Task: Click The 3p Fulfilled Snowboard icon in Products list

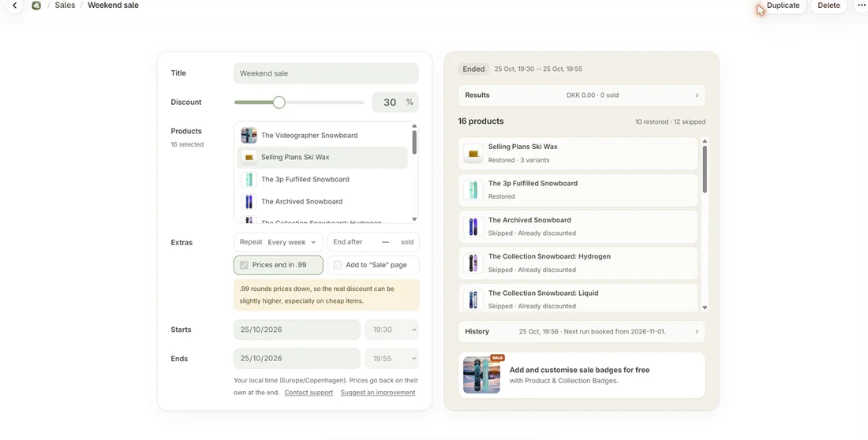Action: 249,179
